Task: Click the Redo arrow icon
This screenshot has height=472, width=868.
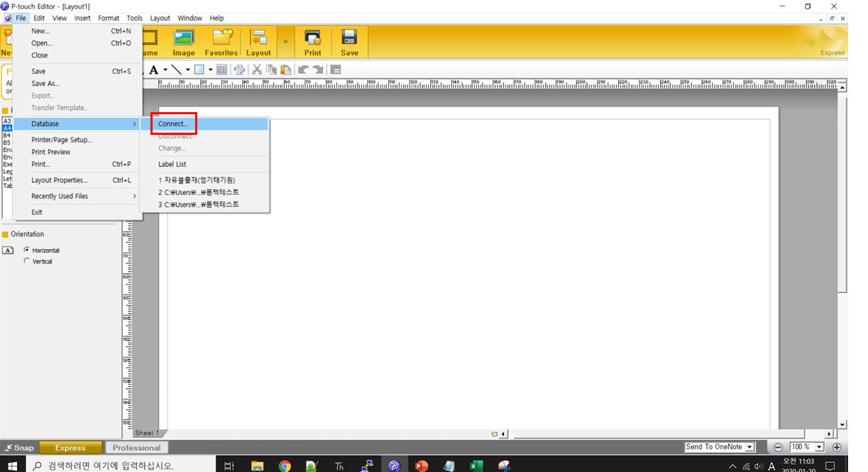Action: (x=318, y=70)
